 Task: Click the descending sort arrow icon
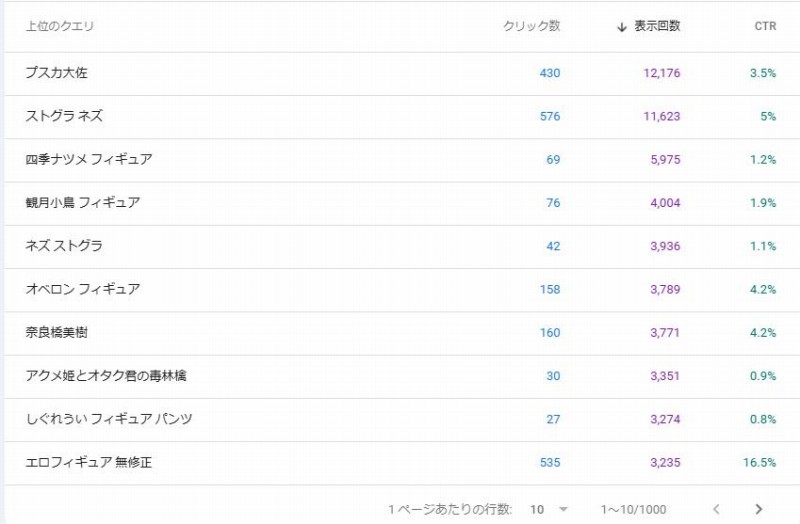(x=622, y=27)
